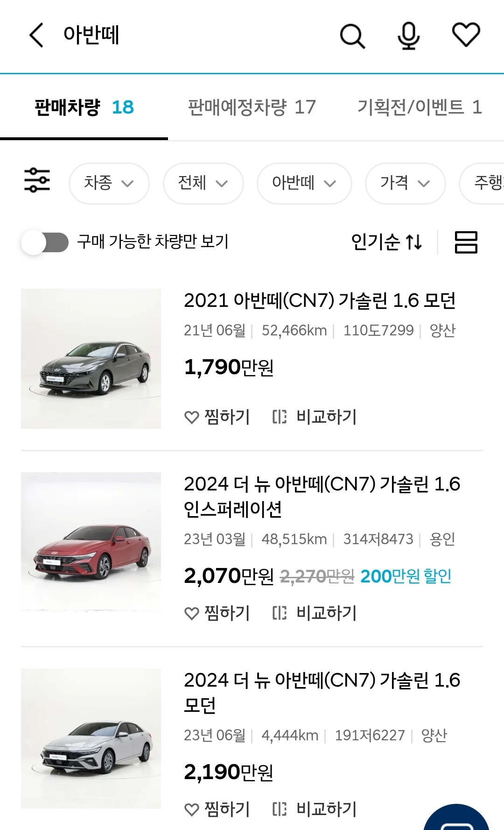The height and width of the screenshot is (830, 504).
Task: Open the 기획전/이벤트 tab
Action: (419, 107)
